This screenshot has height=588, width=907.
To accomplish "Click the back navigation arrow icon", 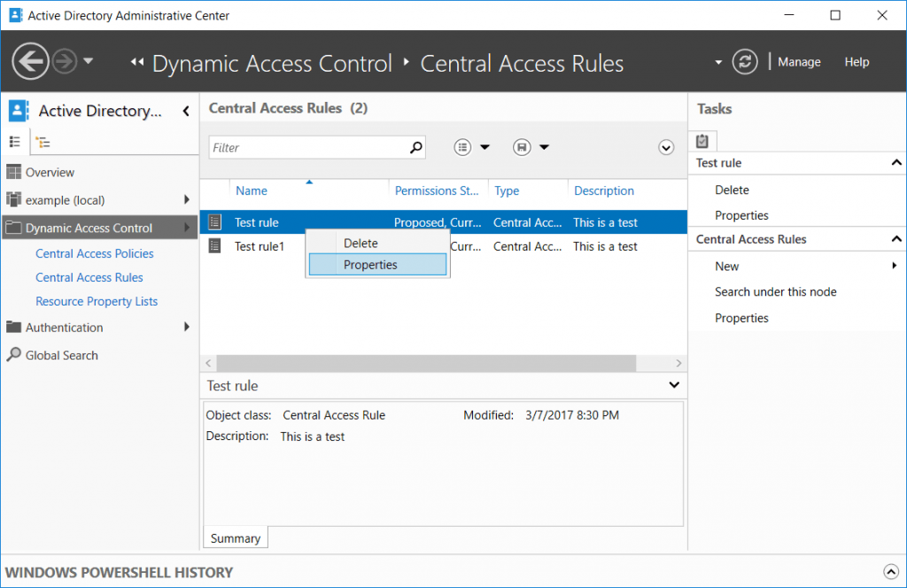I will (x=30, y=62).
